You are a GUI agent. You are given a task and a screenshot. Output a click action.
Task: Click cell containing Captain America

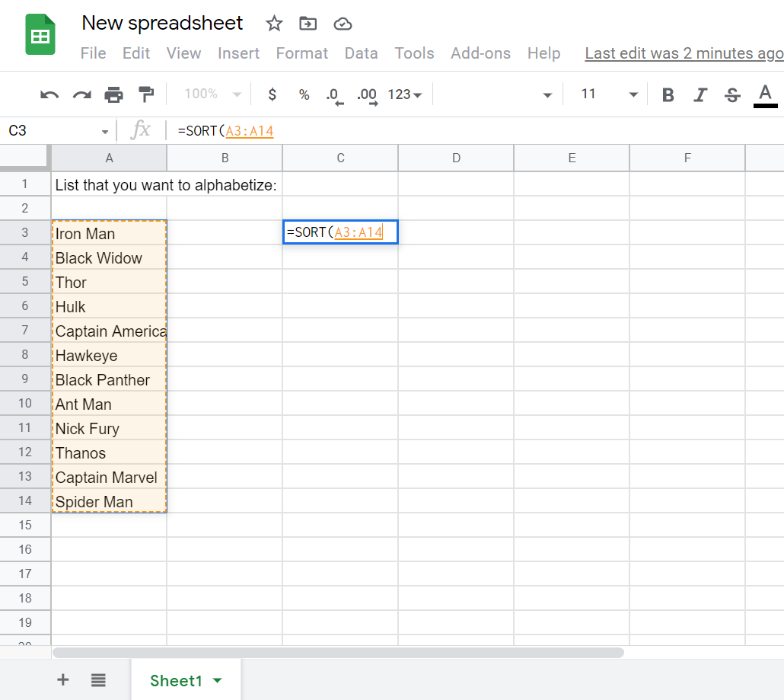tap(109, 331)
